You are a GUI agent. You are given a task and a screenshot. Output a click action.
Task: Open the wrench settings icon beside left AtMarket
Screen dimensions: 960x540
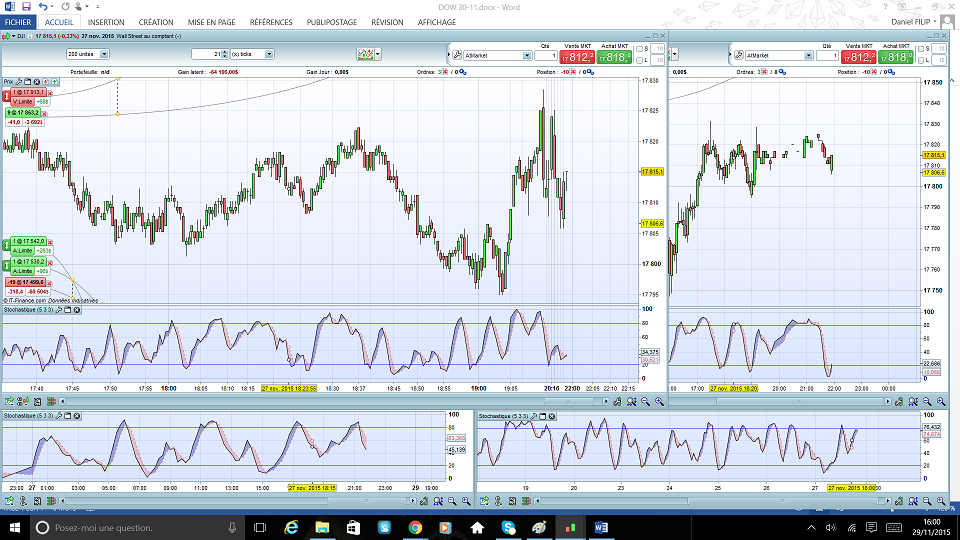pyautogui.click(x=456, y=56)
